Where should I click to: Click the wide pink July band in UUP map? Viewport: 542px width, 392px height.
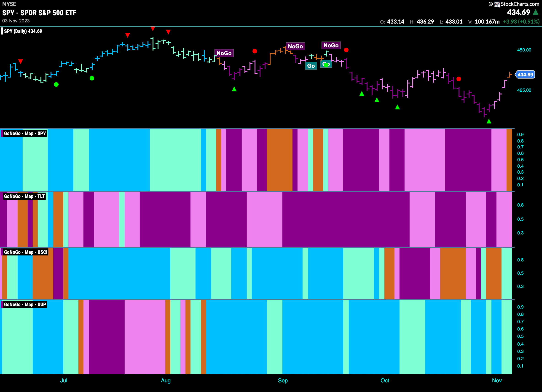(x=145, y=337)
